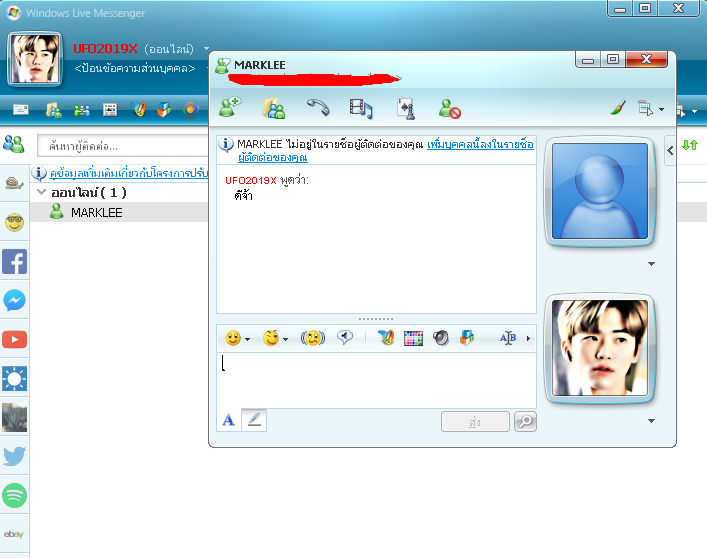Click the glasses smiley sidebar icon
The width and height of the screenshot is (707, 558).
(x=14, y=223)
